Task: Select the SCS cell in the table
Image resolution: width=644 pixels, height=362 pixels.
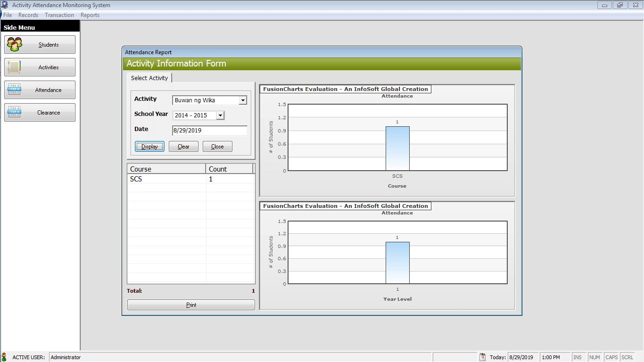Action: click(166, 179)
